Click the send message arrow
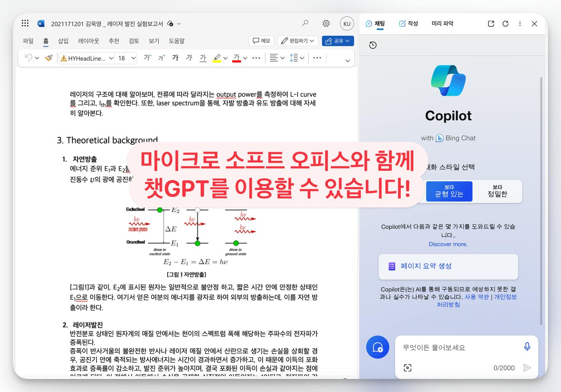The image size is (561, 392). tap(527, 368)
